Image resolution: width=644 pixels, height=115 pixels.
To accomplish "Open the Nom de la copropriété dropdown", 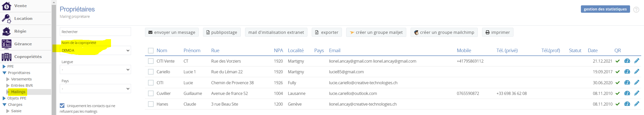I will (x=95, y=50).
